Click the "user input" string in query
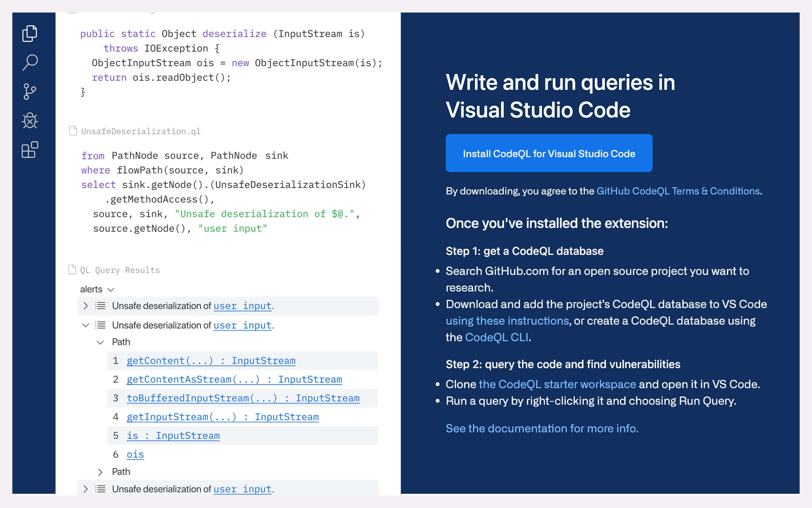The height and width of the screenshot is (508, 812). pos(232,229)
